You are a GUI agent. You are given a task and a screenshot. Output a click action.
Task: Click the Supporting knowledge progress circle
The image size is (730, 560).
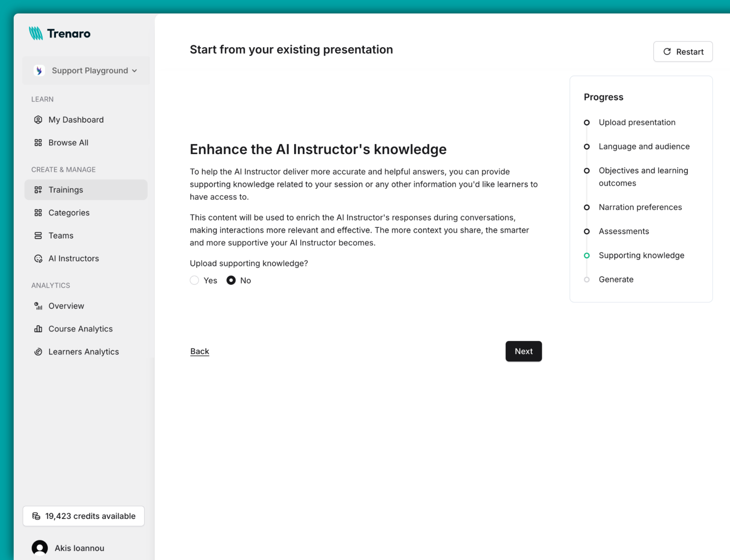click(x=587, y=256)
